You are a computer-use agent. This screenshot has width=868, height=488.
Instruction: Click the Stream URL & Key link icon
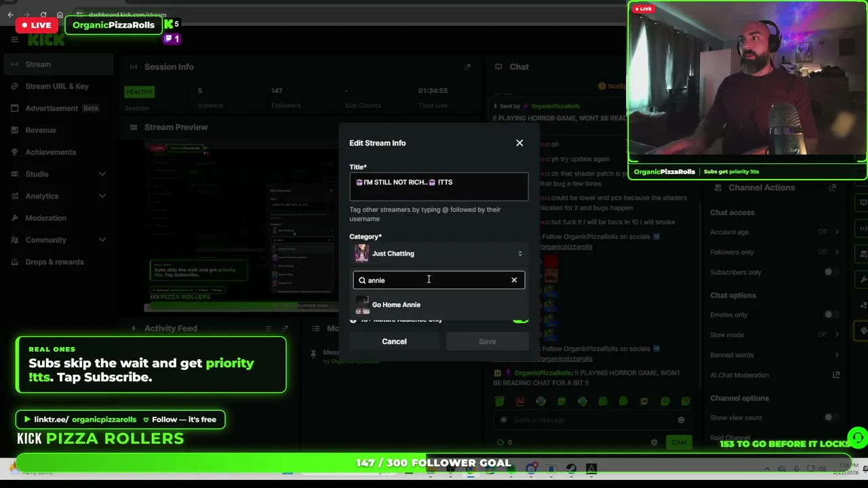[x=14, y=86]
